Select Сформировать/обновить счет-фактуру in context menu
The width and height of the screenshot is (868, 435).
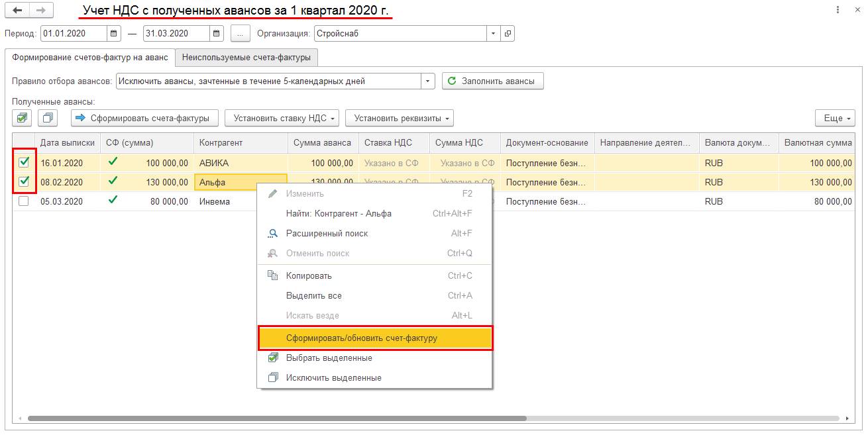375,338
